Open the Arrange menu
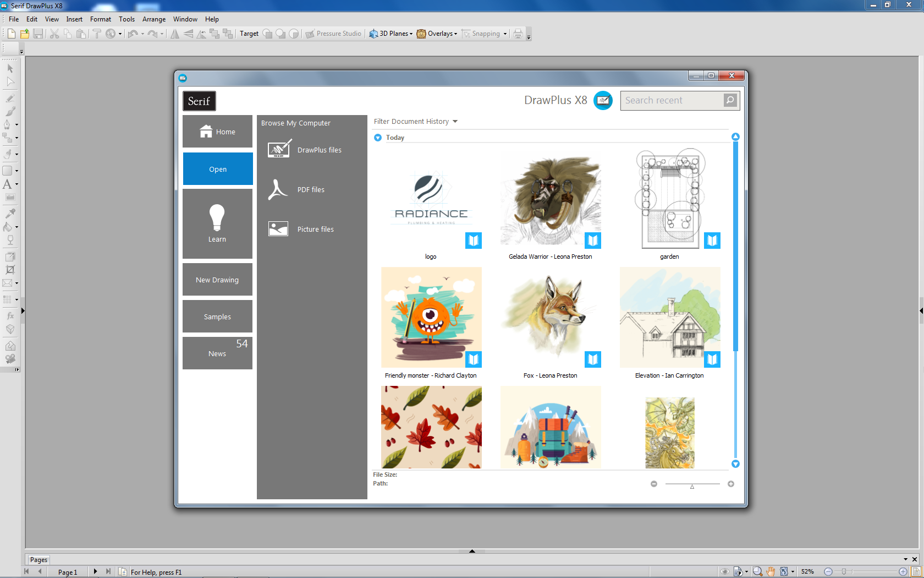924x578 pixels. click(153, 19)
